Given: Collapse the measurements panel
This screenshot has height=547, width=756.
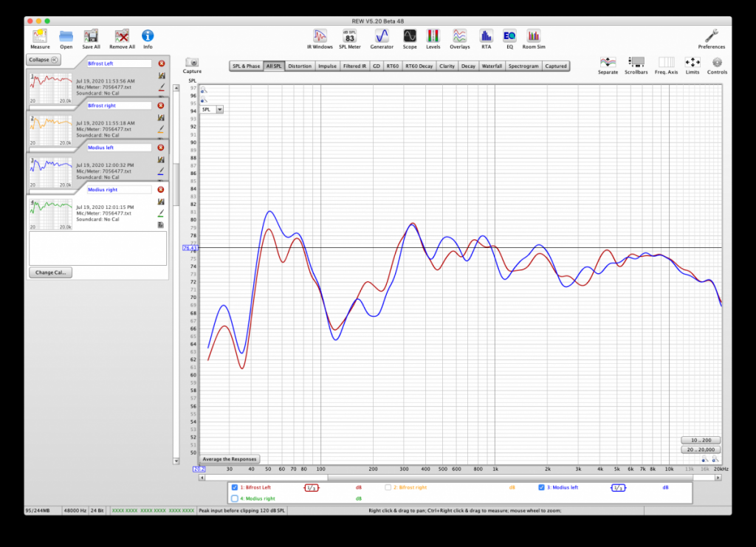Looking at the screenshot, I should coord(44,60).
